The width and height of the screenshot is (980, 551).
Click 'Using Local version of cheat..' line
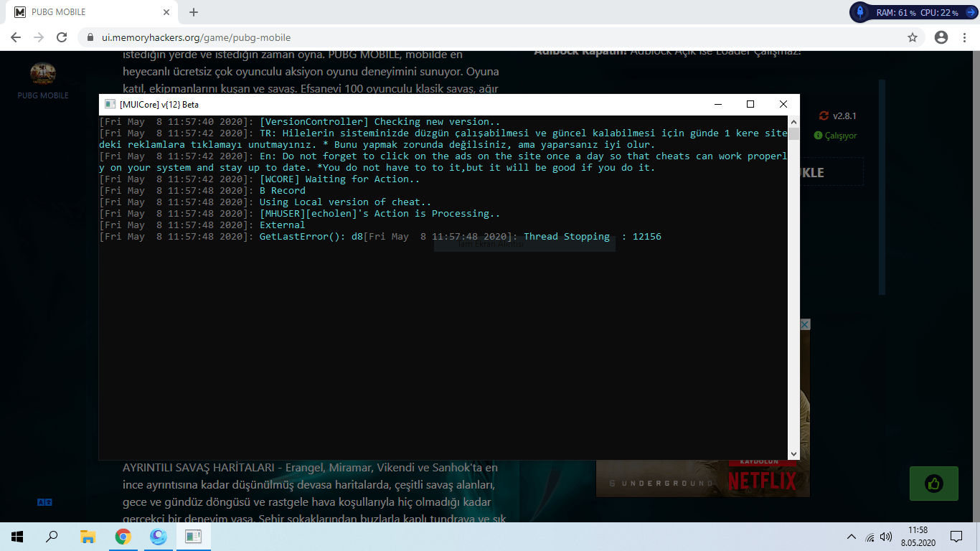(346, 202)
